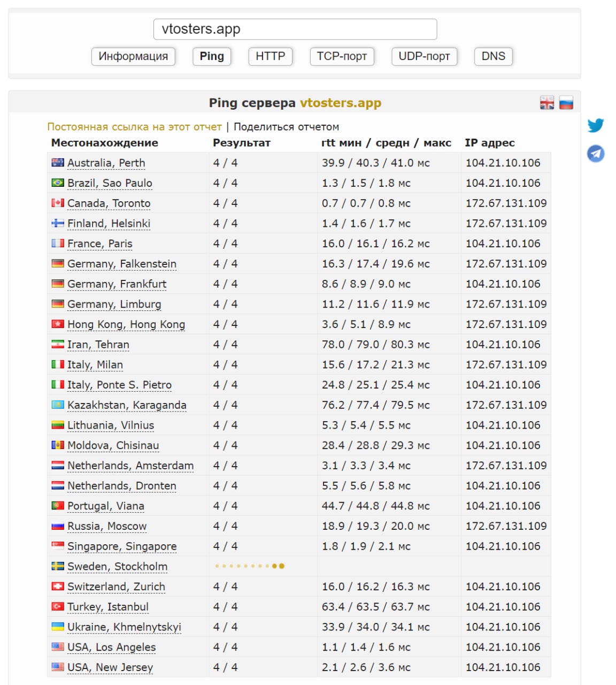Viewport: 616px width, 685px height.
Task: Click the vtosters.app host input field
Action: pos(295,29)
